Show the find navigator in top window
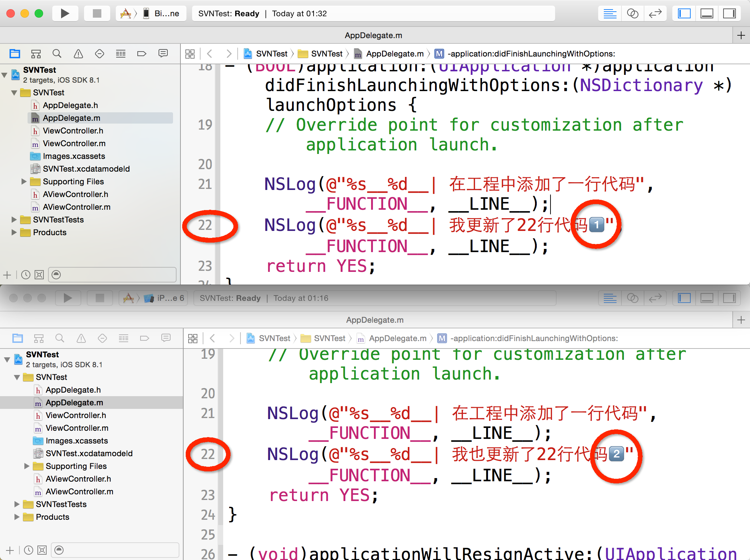This screenshot has width=750, height=560. point(57,54)
